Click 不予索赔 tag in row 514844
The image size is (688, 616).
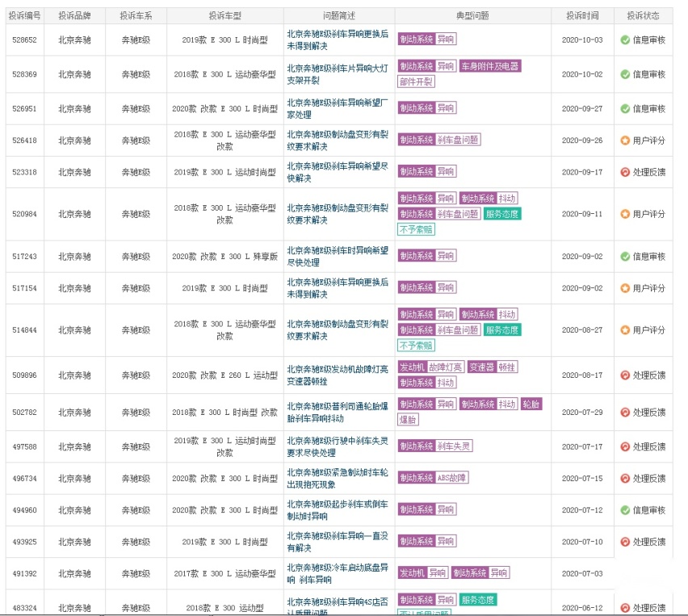(416, 346)
